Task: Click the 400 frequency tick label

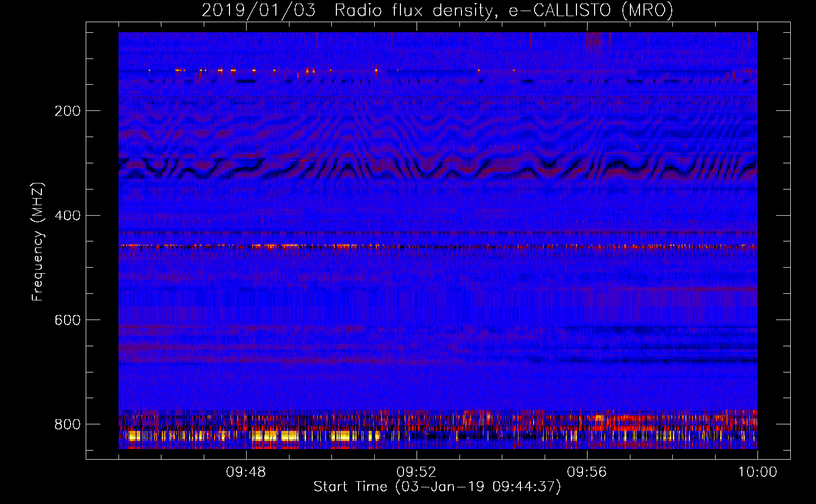Action: coord(68,216)
